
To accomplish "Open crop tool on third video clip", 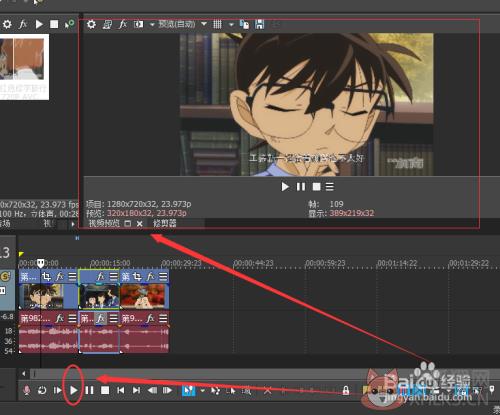I will point(137,276).
